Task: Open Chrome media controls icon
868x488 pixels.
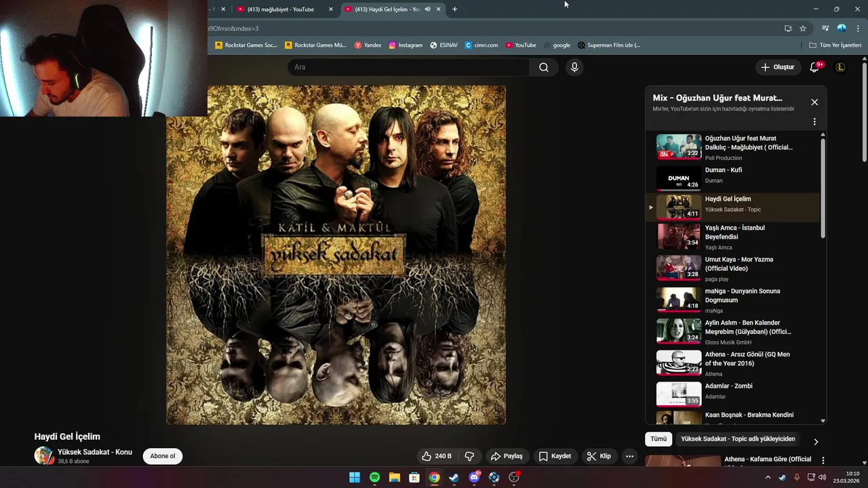Action: coord(825,28)
